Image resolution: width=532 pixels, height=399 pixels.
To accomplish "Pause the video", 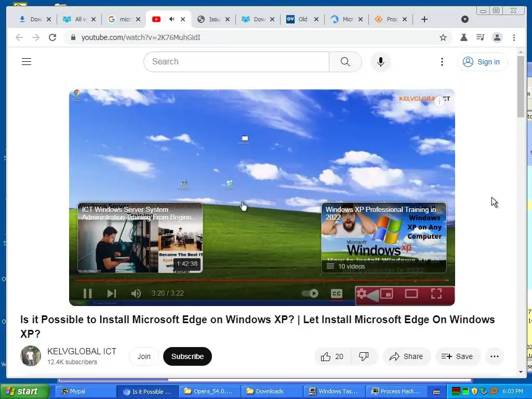I will coord(87,293).
